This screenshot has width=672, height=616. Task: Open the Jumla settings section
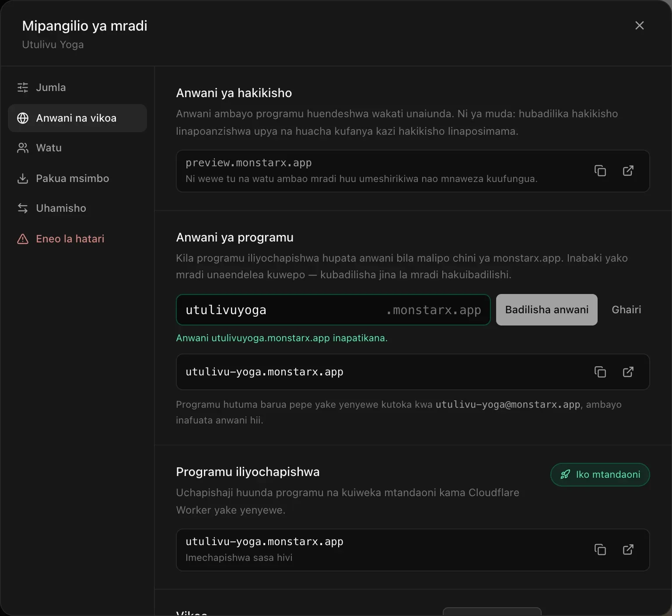click(77, 87)
